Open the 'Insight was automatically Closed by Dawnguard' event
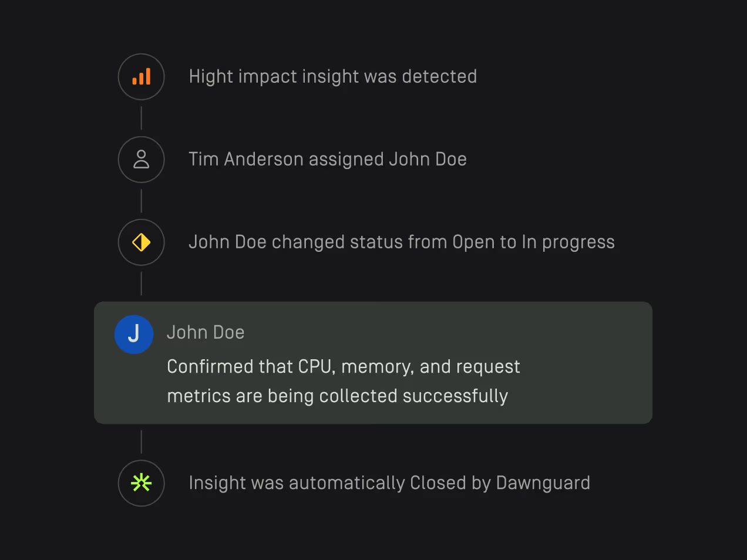 pos(389,483)
